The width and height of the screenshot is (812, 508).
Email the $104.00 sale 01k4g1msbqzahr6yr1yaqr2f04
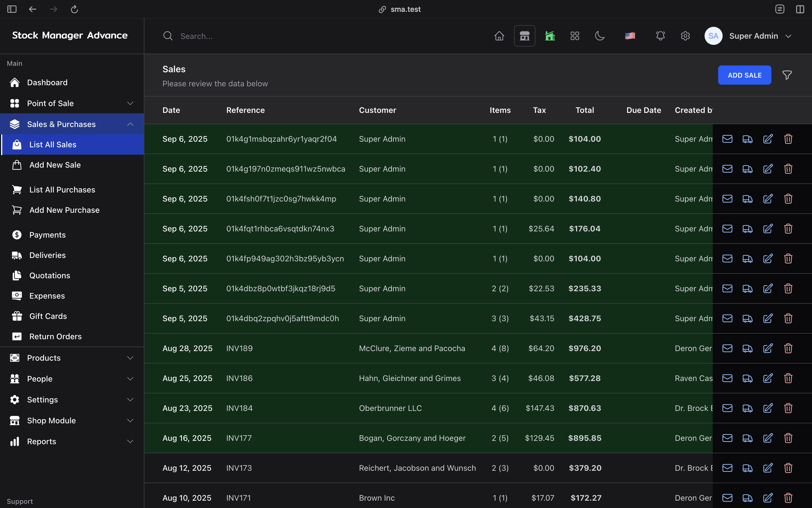click(x=727, y=139)
